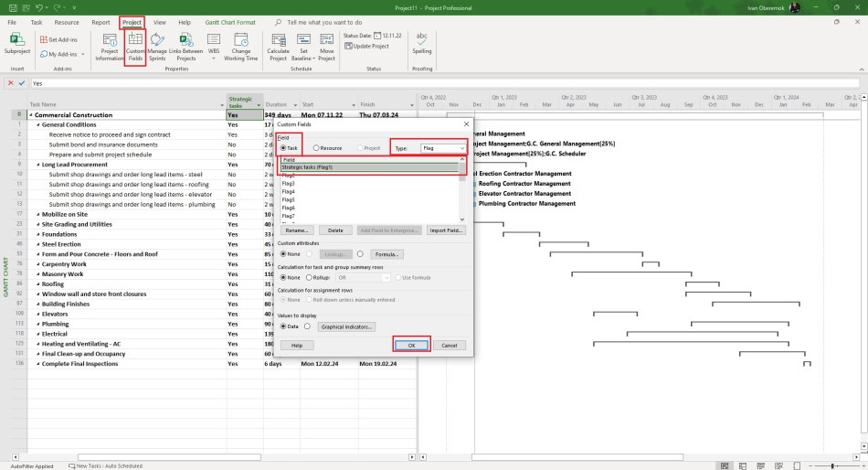Collapse the Long Lead Procurement summary task

38,165
